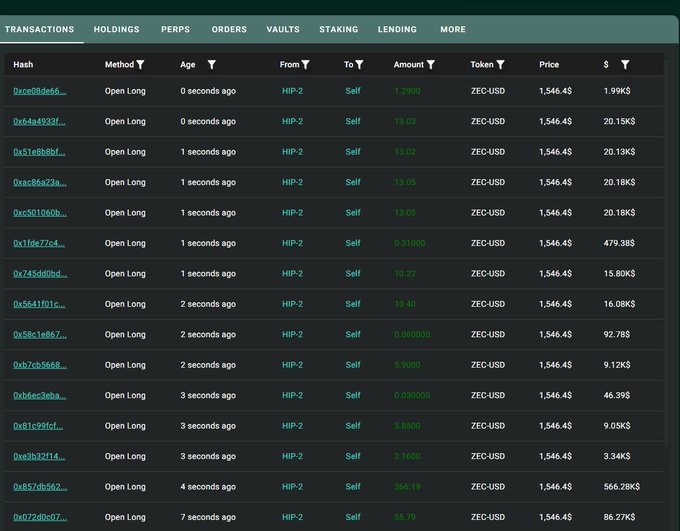680x531 pixels.
Task: Select the 566.28K$ value cell
Action: 621,487
